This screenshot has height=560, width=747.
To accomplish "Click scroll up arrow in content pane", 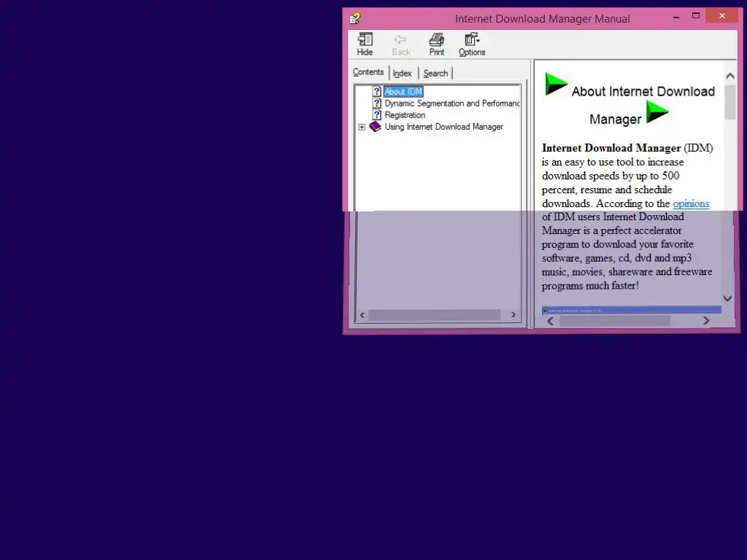I will [x=729, y=76].
